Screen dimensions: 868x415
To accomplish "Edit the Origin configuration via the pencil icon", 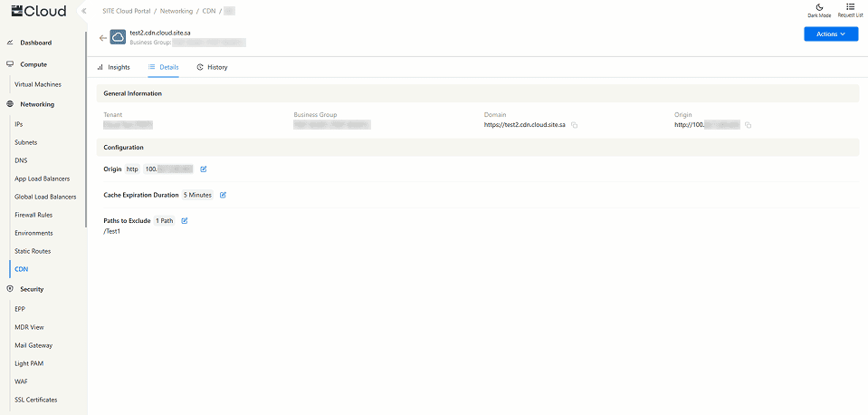I will click(x=204, y=169).
